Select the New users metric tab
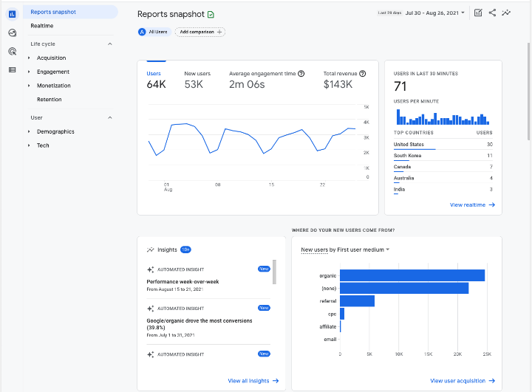The image size is (532, 392). pos(197,80)
